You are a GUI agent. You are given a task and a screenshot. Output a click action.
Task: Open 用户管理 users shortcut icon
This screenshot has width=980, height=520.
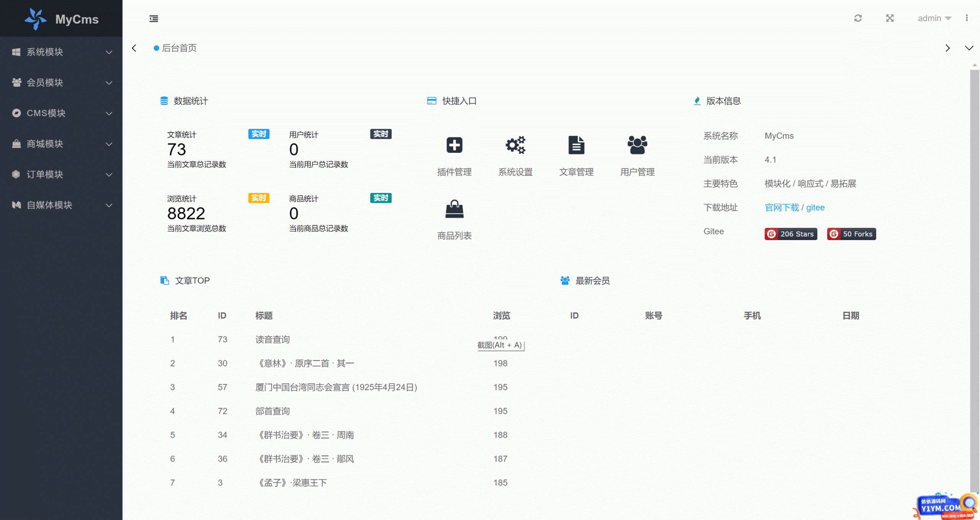click(637, 145)
